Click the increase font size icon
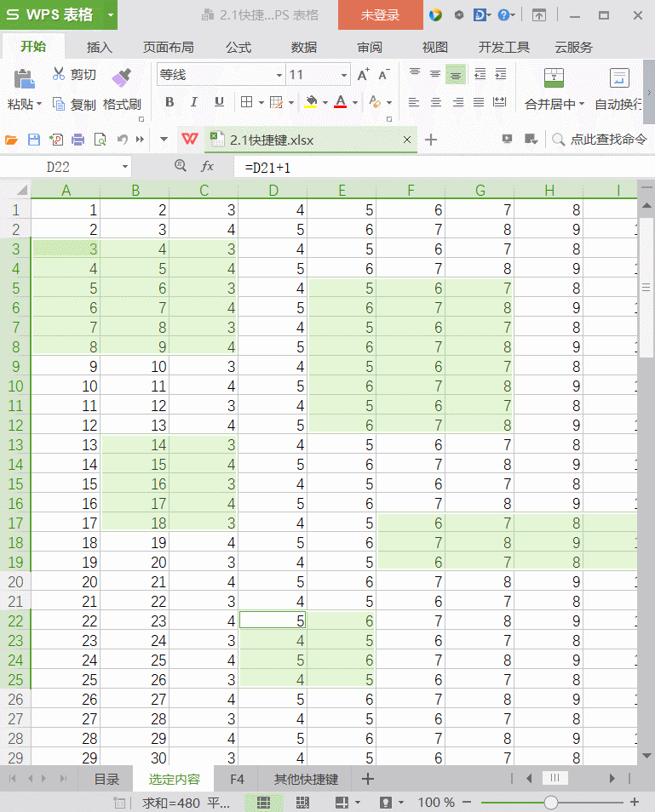Image resolution: width=655 pixels, height=812 pixels. 363,76
